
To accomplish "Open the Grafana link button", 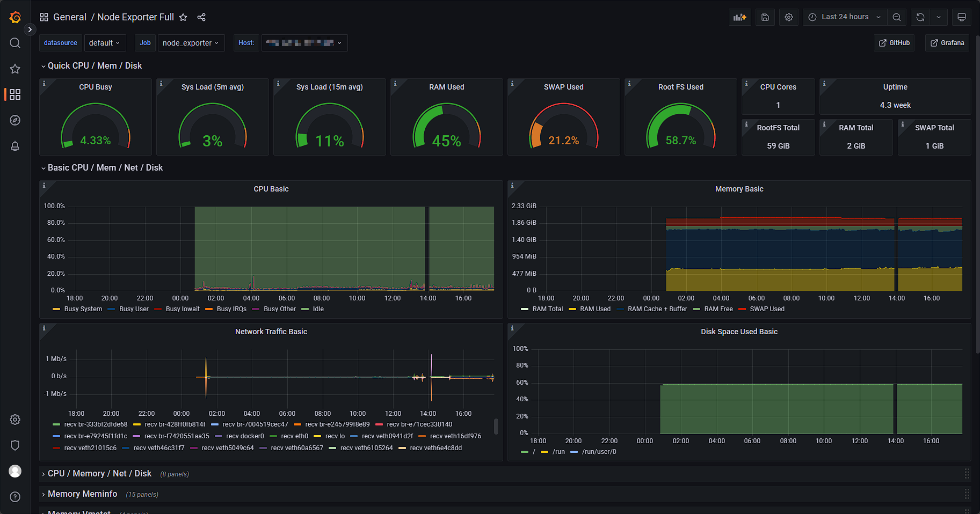I will tap(947, 43).
